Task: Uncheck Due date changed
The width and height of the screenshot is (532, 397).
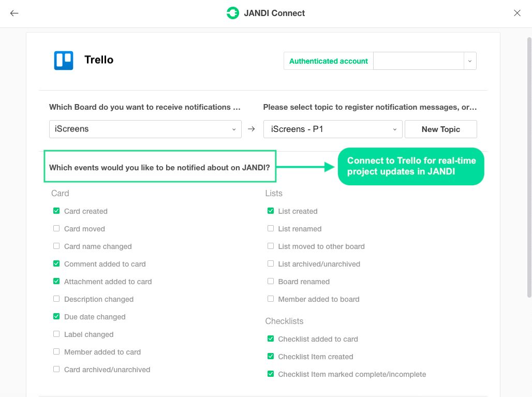Action: coord(56,317)
